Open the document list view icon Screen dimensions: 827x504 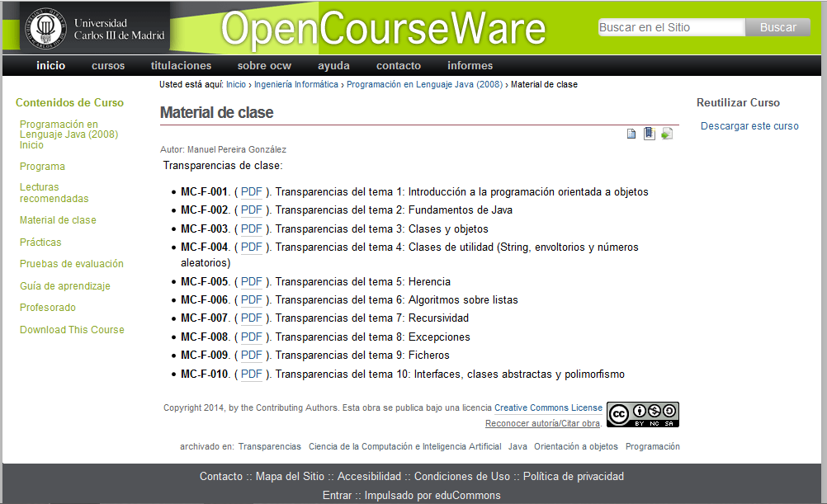click(x=631, y=133)
